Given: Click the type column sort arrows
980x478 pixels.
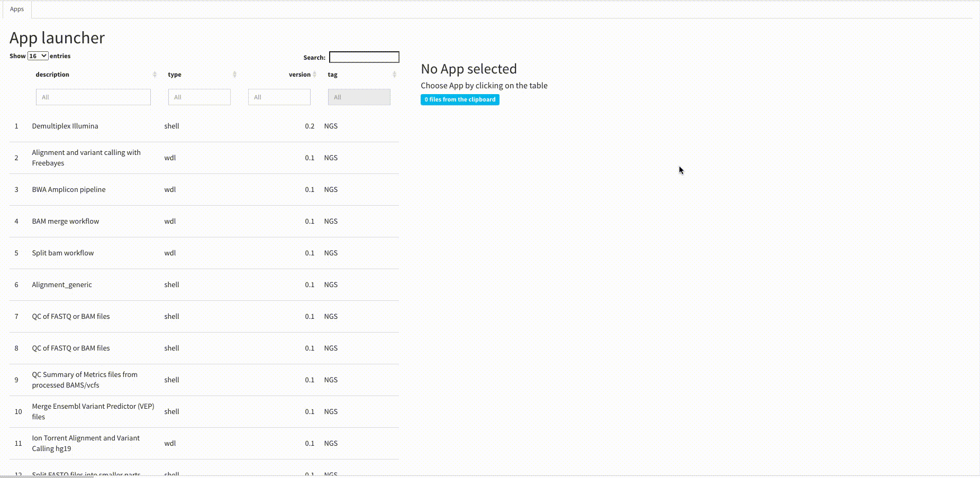Looking at the screenshot, I should click(x=234, y=75).
